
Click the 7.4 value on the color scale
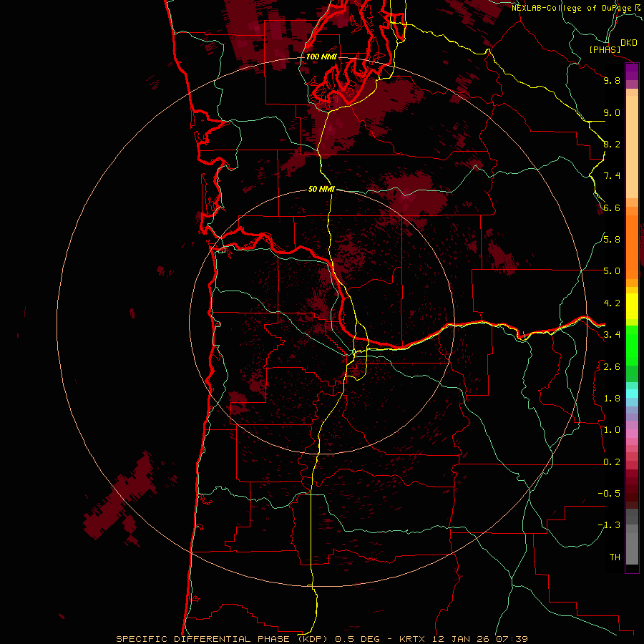point(612,176)
